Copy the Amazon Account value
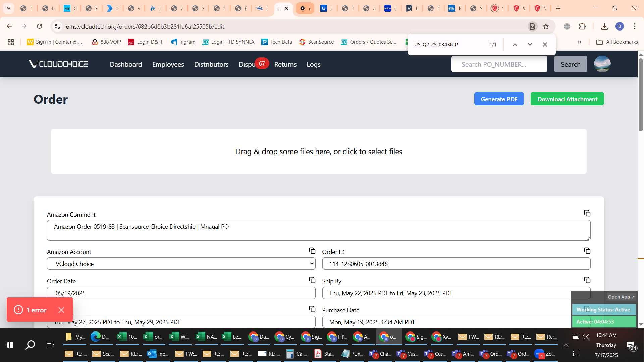 click(312, 251)
